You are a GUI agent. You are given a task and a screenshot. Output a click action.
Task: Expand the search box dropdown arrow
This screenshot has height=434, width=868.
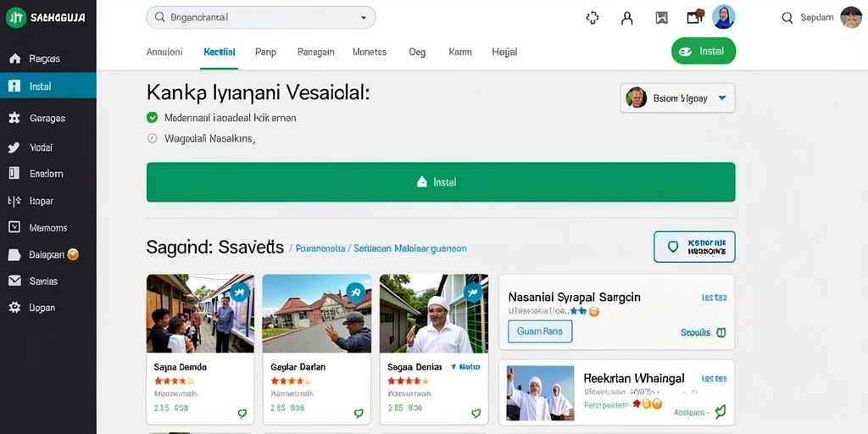coord(364,18)
